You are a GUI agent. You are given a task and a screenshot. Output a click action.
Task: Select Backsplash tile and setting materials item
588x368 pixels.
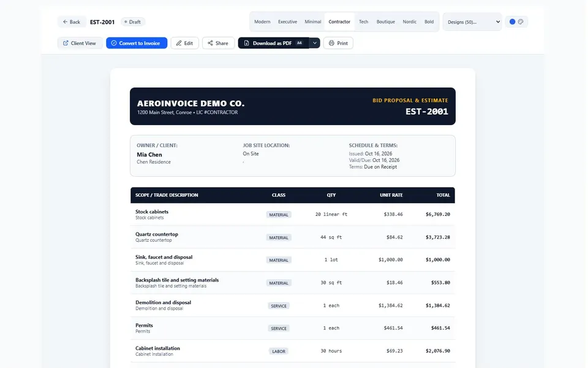point(293,283)
